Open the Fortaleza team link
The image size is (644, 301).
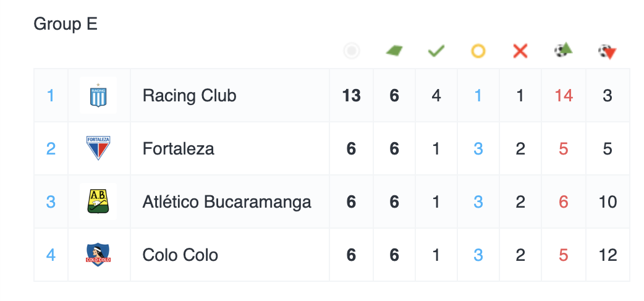coord(178,149)
